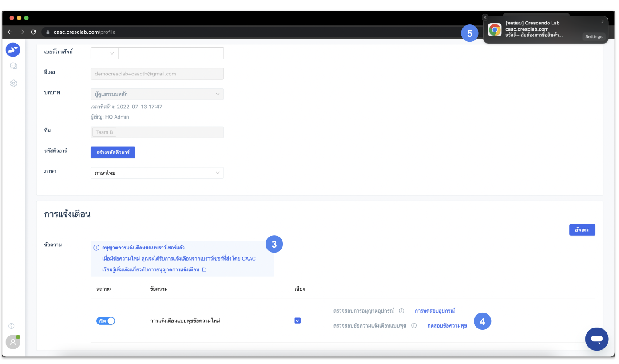This screenshot has height=364, width=619.
Task: Click the ทดสอบข้อความพุช link
Action: click(447, 325)
